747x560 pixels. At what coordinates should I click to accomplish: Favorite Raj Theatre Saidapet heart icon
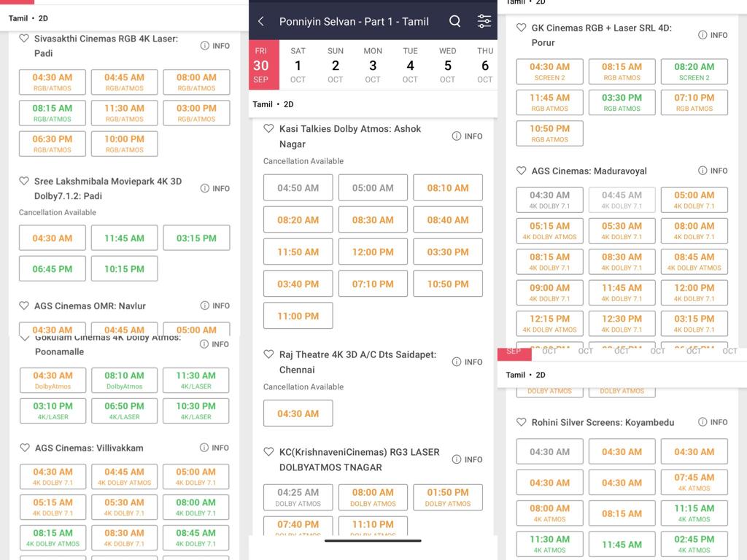[268, 354]
